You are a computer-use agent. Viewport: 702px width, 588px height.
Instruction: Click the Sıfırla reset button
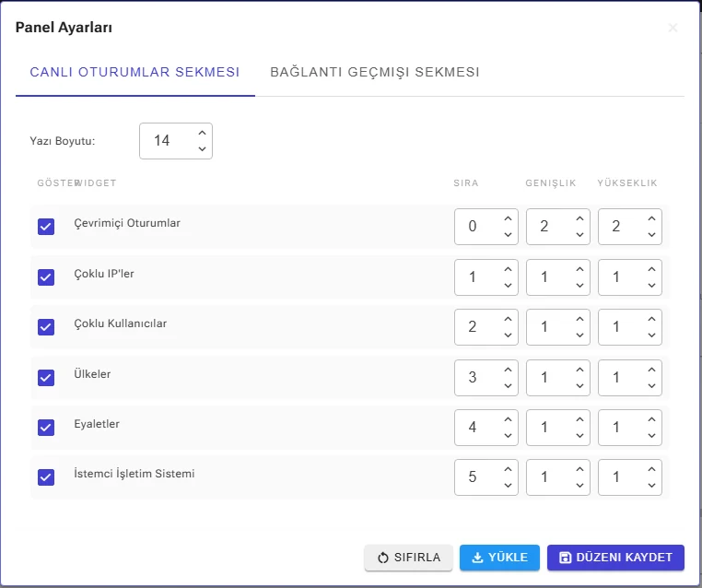(x=408, y=558)
